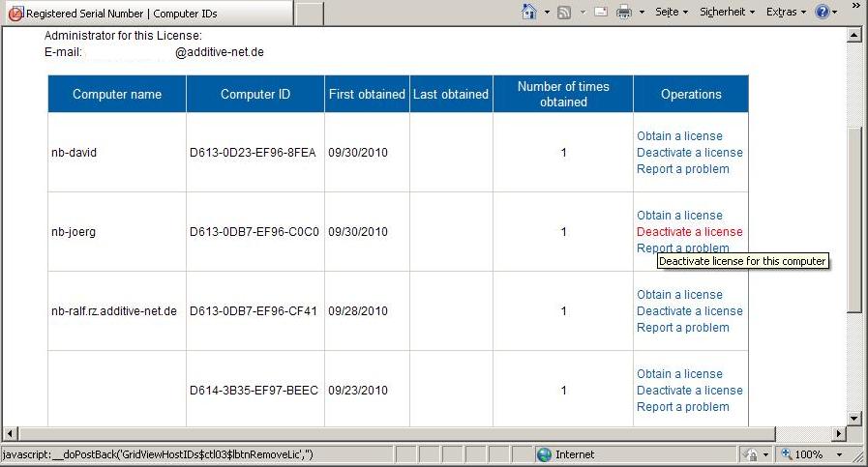Click the zoom magnifier 100% button
The width and height of the screenshot is (868, 467).
(x=801, y=454)
